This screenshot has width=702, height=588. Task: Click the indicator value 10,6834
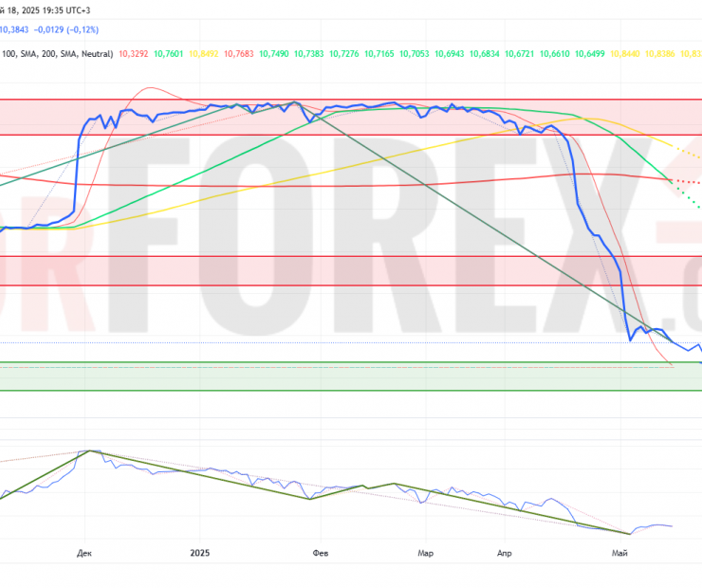click(x=485, y=54)
